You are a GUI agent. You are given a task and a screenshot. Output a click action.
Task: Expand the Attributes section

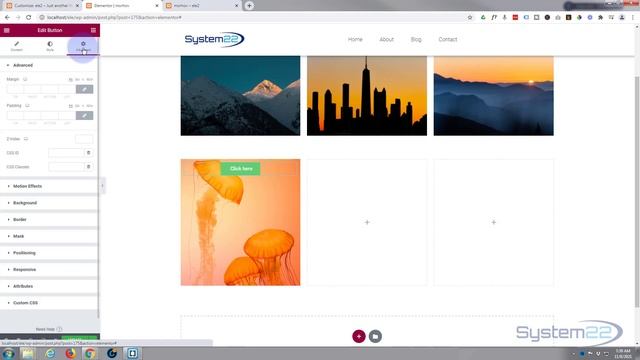point(49,287)
